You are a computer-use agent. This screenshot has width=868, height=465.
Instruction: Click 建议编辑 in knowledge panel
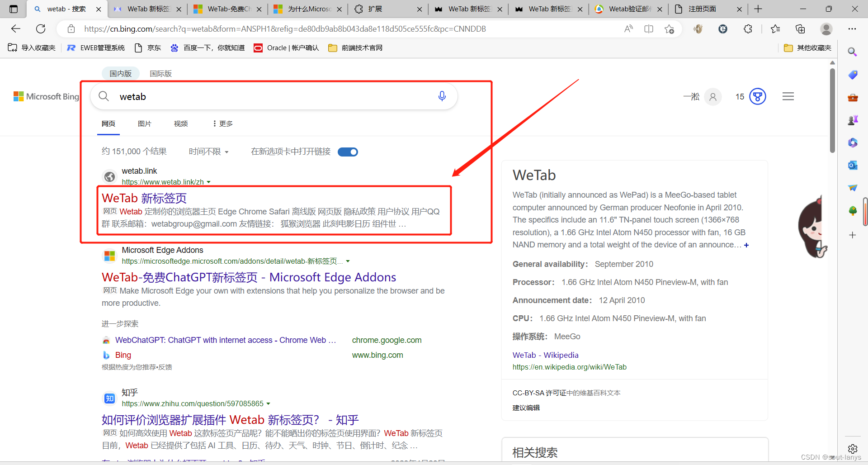click(526, 408)
